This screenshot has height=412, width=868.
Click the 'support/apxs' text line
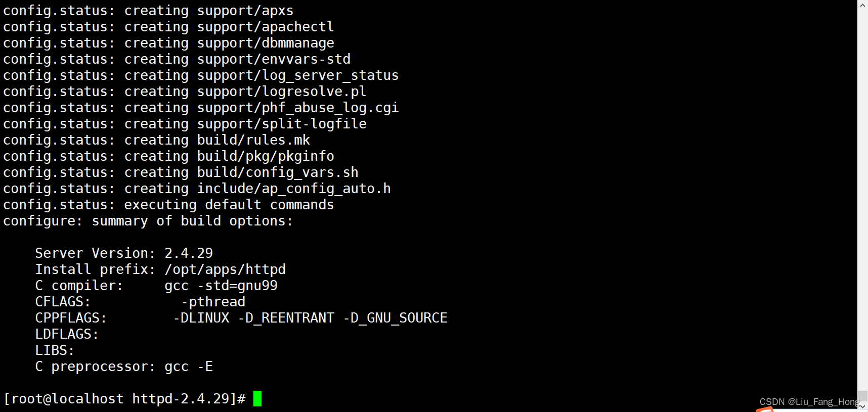click(245, 11)
